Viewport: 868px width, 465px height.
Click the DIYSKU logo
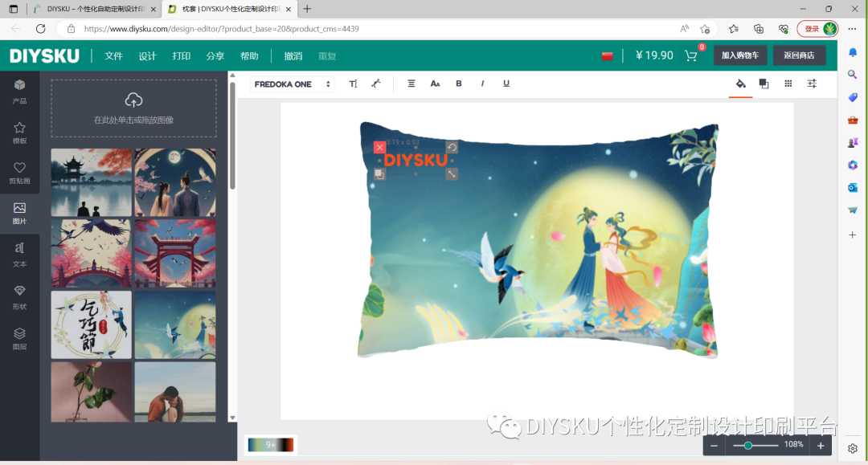tap(44, 56)
